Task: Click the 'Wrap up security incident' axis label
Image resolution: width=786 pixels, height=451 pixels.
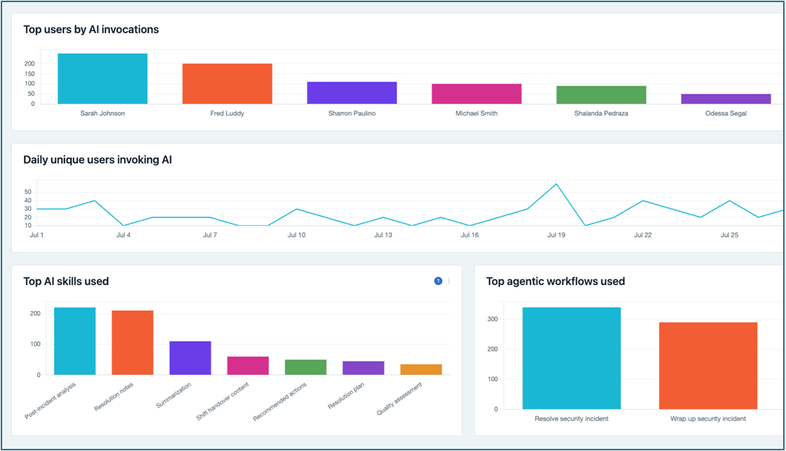Action: (708, 418)
